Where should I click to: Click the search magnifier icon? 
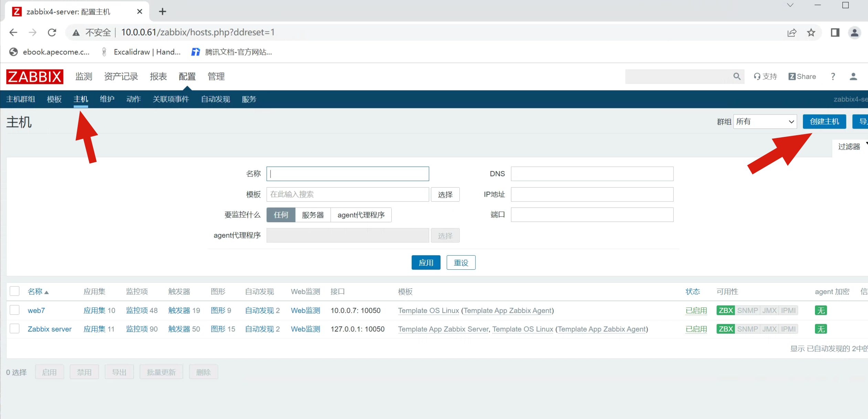(x=737, y=76)
